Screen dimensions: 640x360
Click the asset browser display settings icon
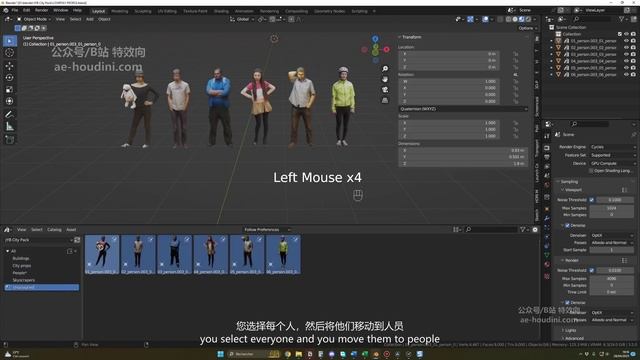coord(457,230)
